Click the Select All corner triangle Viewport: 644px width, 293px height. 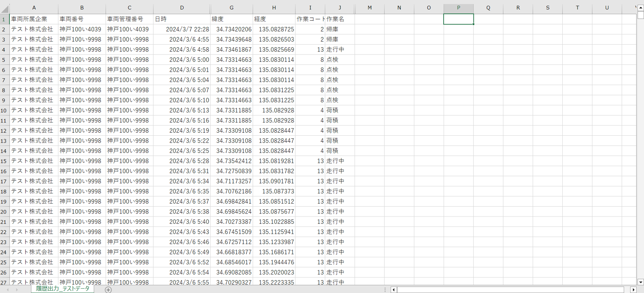5,9
